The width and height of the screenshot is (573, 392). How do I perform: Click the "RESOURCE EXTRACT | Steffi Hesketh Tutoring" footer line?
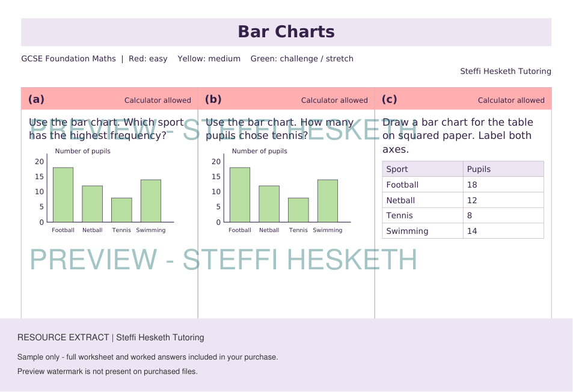pos(111,337)
